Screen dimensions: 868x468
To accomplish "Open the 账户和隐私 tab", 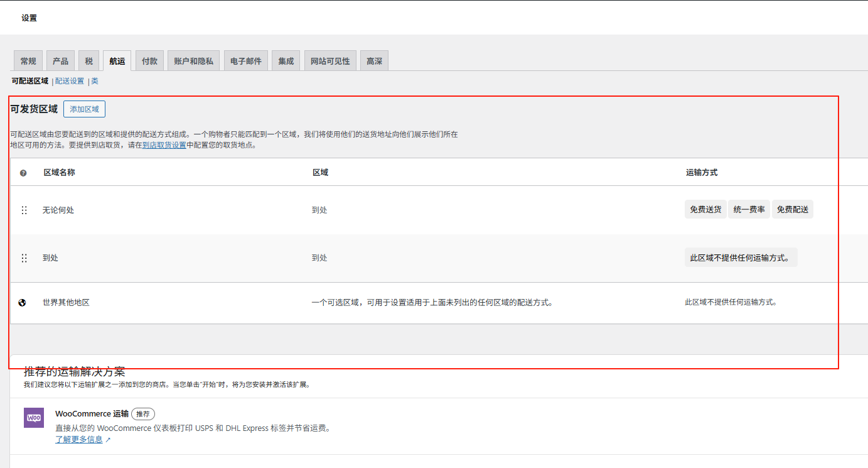I will pyautogui.click(x=193, y=61).
